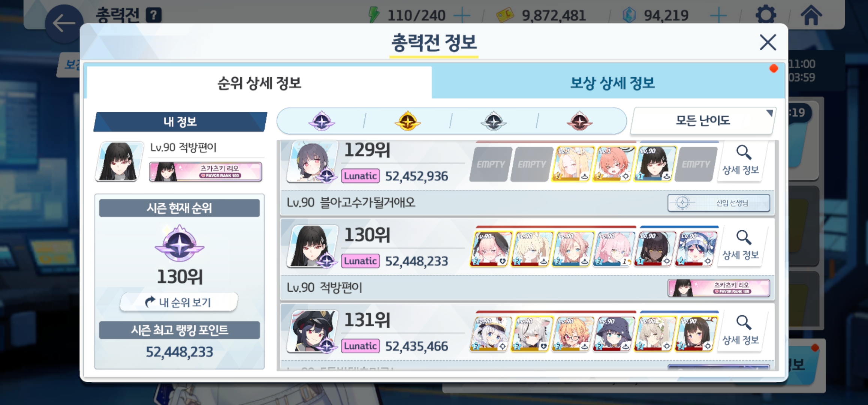Image resolution: width=868 pixels, height=405 pixels.
Task: Select the bronze tier filter icon
Action: (579, 121)
